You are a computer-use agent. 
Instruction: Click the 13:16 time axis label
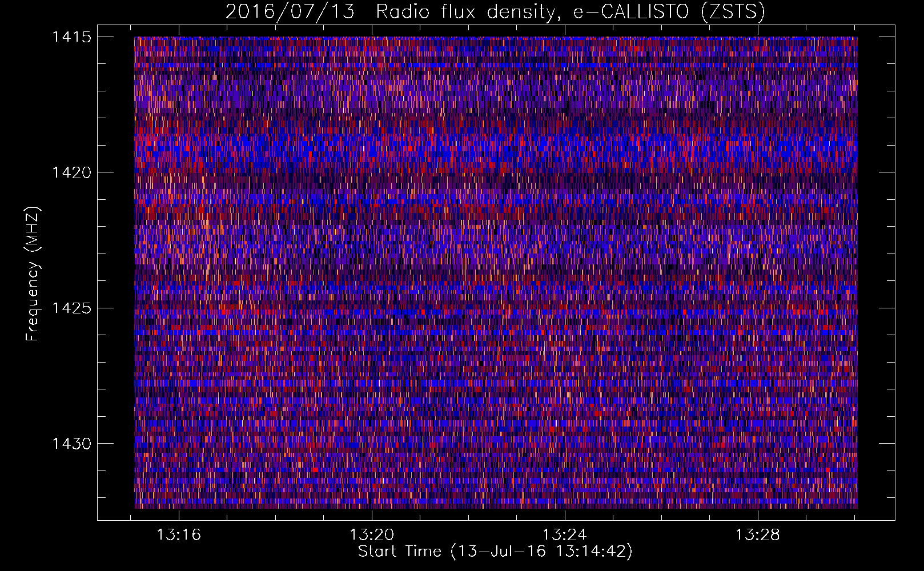point(179,535)
